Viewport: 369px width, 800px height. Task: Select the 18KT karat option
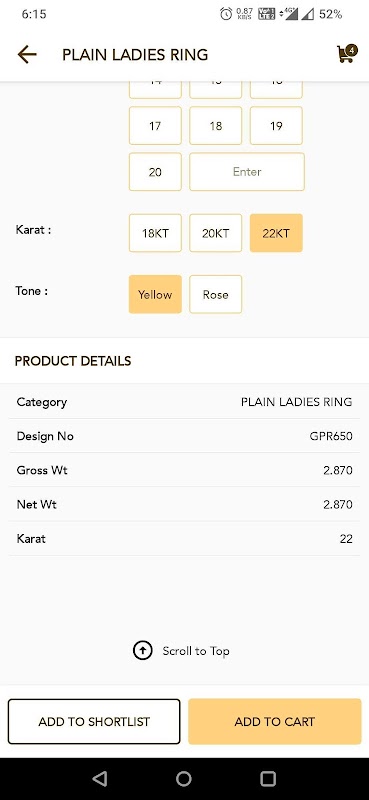[x=155, y=233]
